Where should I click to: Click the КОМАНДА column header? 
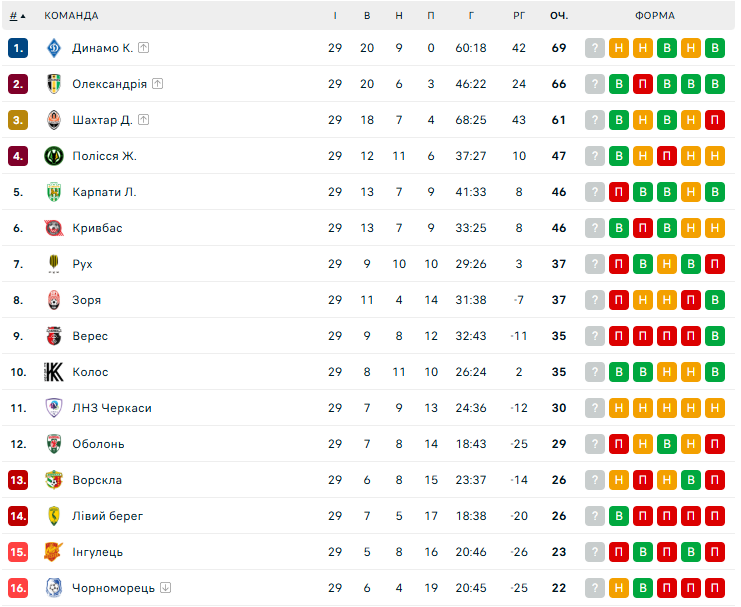pyautogui.click(x=71, y=16)
